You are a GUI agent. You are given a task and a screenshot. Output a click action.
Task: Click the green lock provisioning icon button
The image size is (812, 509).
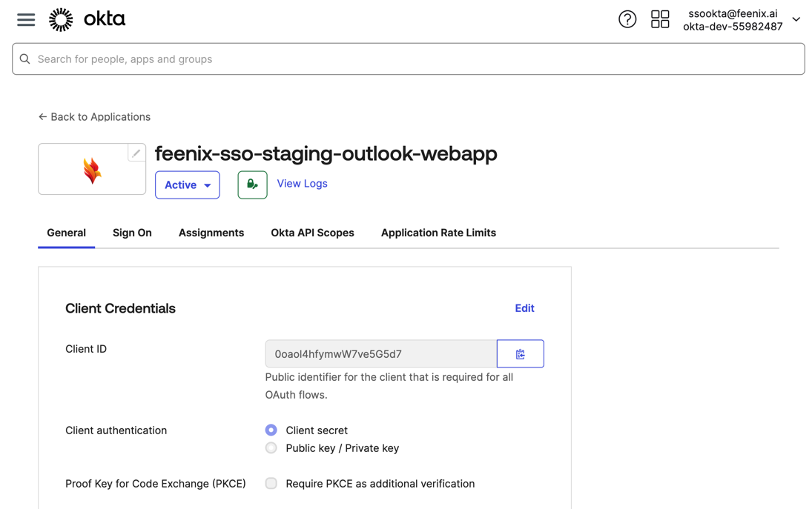pyautogui.click(x=252, y=184)
